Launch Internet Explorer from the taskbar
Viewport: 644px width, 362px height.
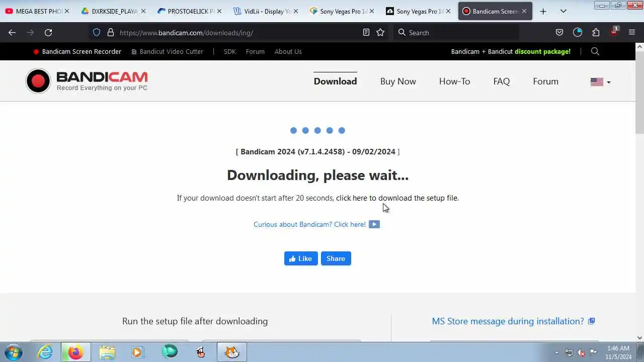click(45, 352)
